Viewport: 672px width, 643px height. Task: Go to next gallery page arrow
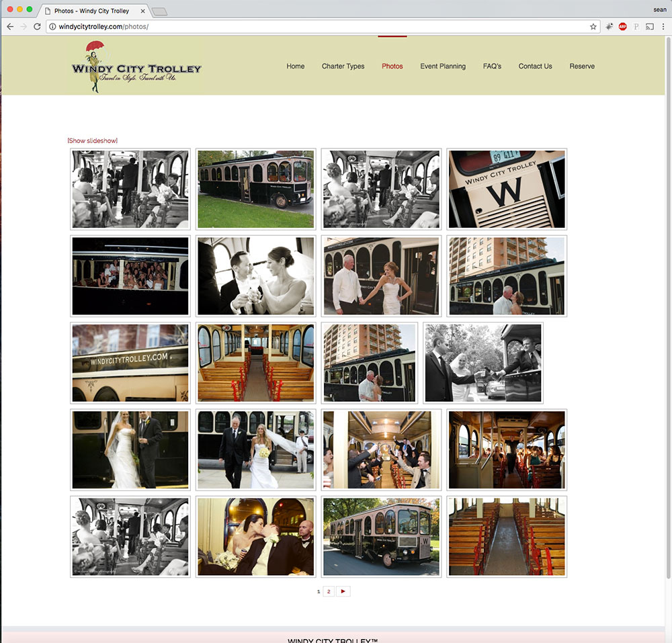(343, 591)
